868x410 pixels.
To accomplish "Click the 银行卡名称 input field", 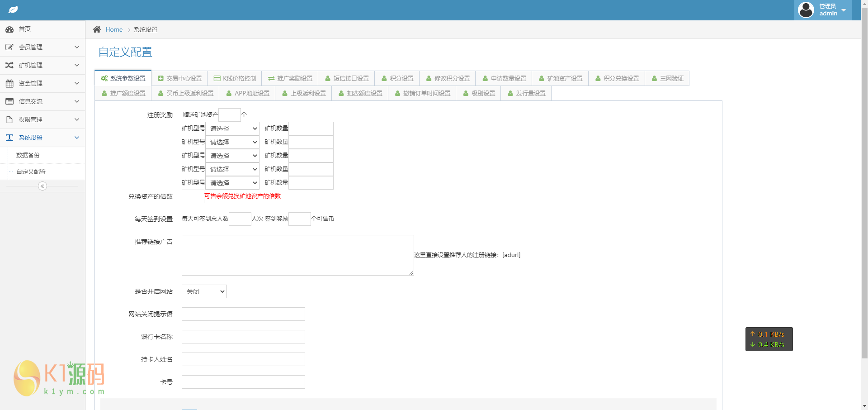I will (x=243, y=337).
